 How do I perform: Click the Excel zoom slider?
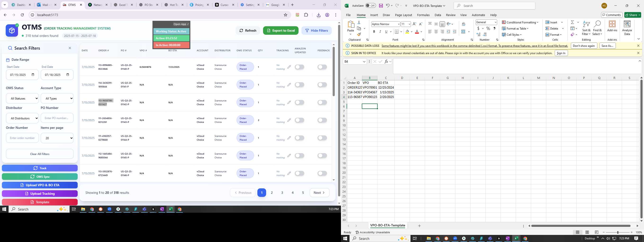pyautogui.click(x=617, y=232)
